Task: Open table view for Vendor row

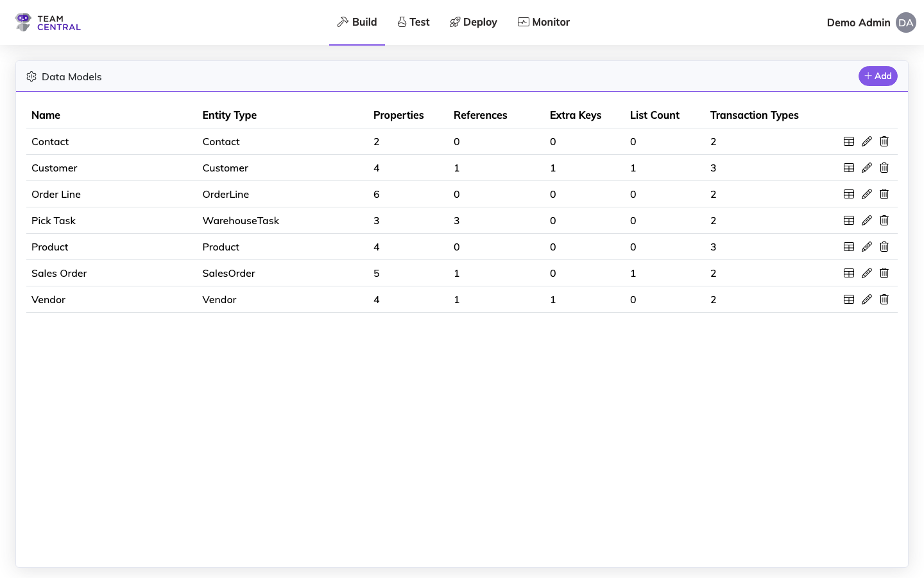Action: pyautogui.click(x=849, y=299)
